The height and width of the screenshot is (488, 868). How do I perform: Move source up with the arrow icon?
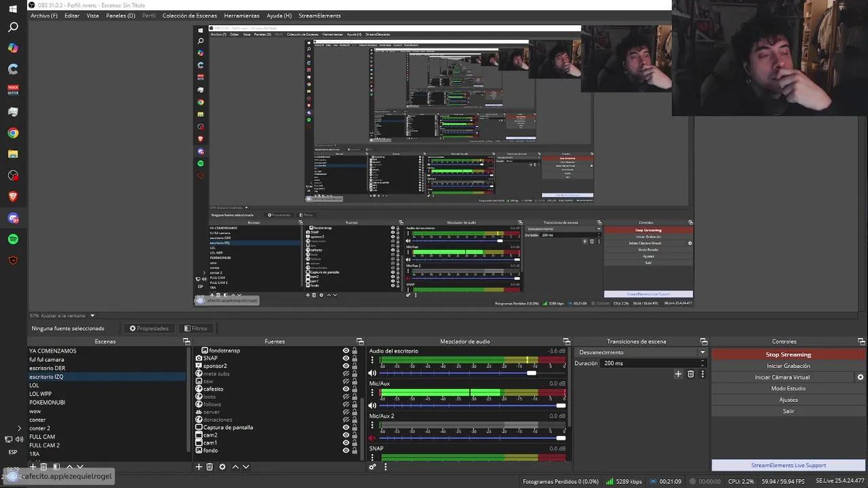click(x=235, y=466)
